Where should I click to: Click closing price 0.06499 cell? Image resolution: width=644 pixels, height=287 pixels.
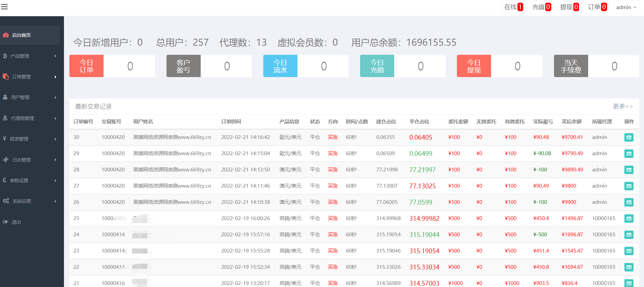pyautogui.click(x=421, y=153)
